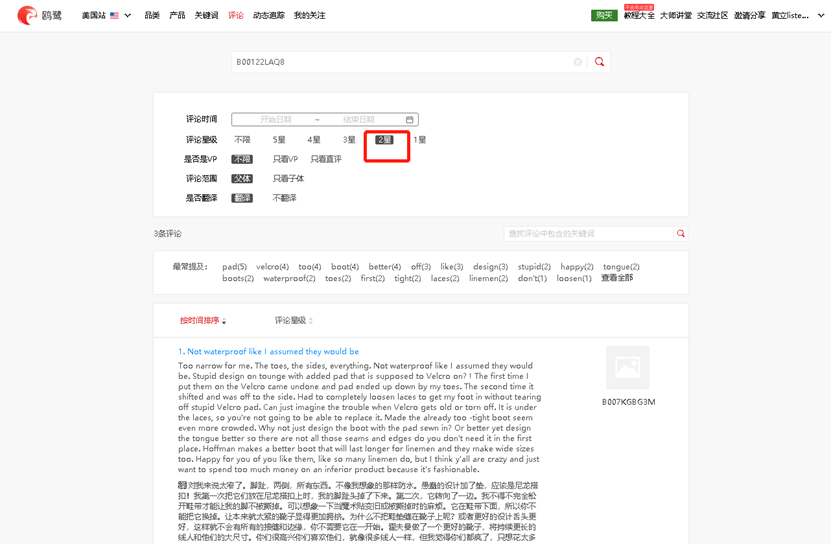Open review title 'Not waterproof like I assumed'

[268, 352]
